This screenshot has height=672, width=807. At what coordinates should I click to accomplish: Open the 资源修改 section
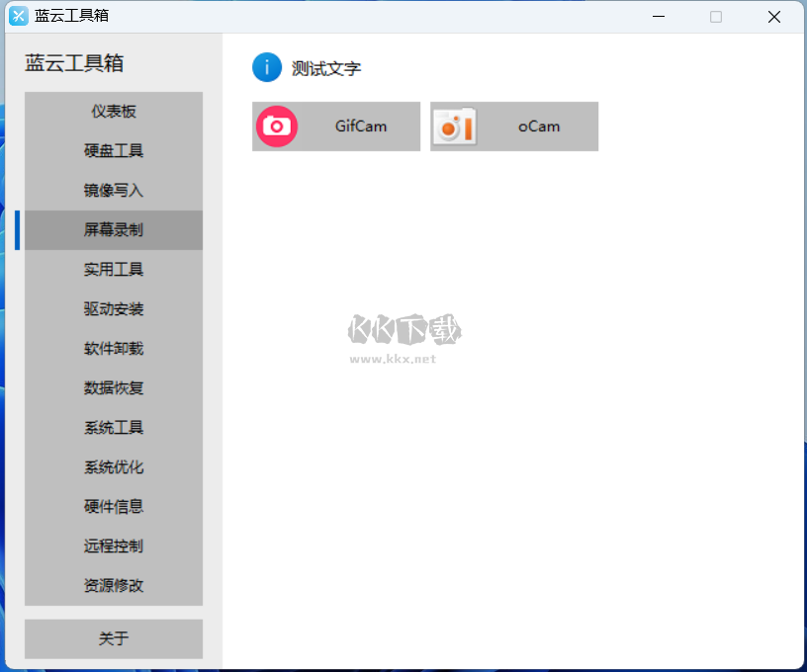114,586
